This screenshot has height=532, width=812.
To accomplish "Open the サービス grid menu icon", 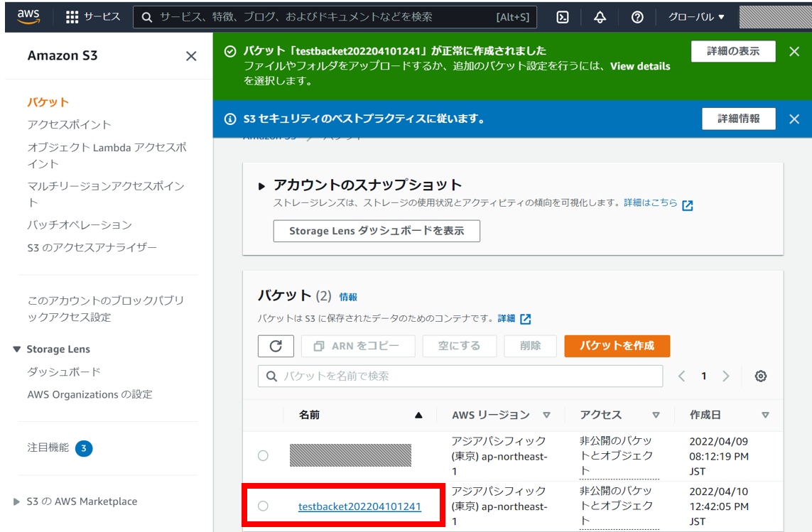I will pos(72,17).
